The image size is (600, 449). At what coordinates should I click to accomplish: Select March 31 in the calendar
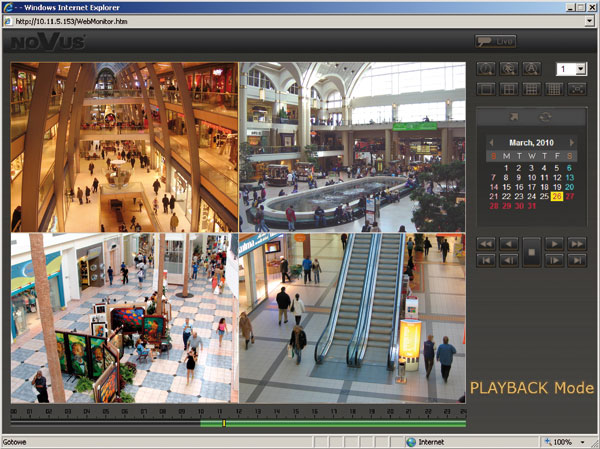coord(532,206)
